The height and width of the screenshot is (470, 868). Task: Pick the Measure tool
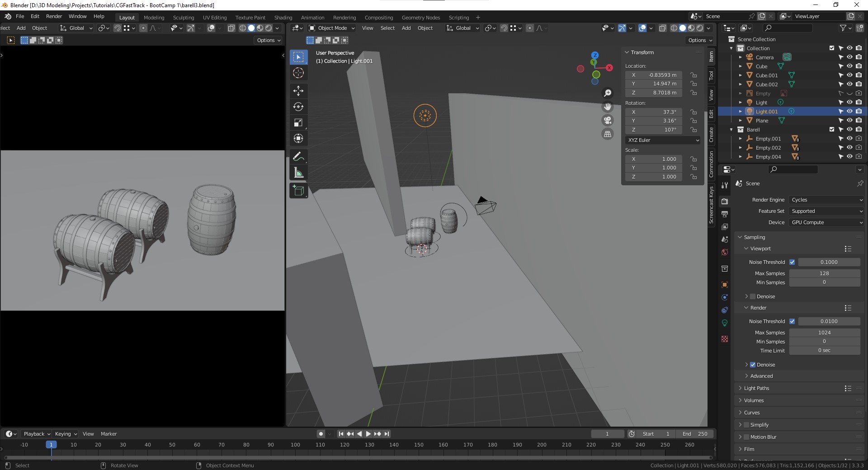(298, 173)
